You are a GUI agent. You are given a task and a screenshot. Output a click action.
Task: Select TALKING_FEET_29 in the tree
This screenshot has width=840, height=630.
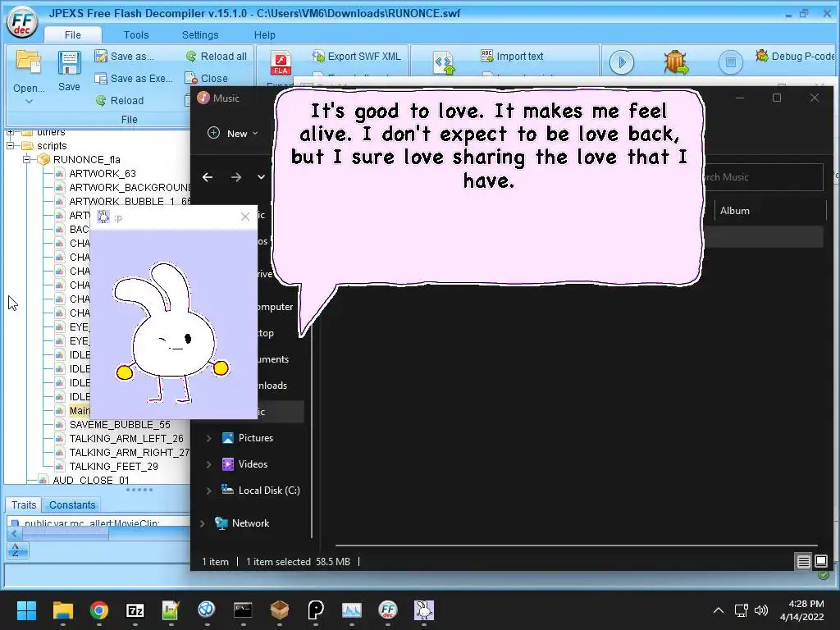tap(113, 467)
